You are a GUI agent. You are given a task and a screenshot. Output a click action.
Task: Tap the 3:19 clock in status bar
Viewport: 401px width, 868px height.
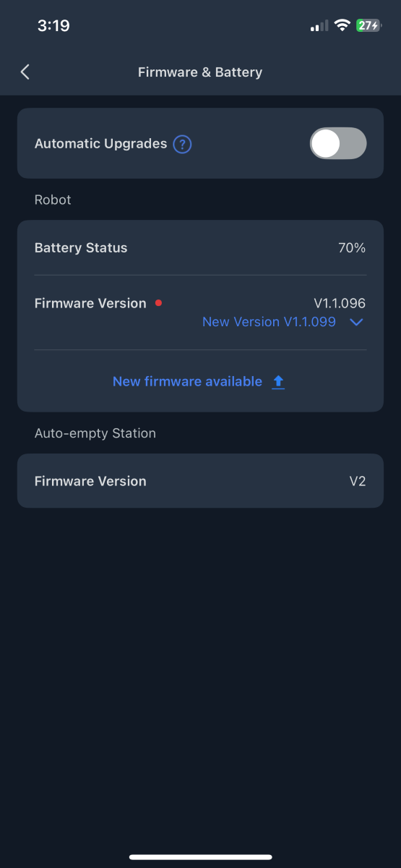pyautogui.click(x=53, y=26)
